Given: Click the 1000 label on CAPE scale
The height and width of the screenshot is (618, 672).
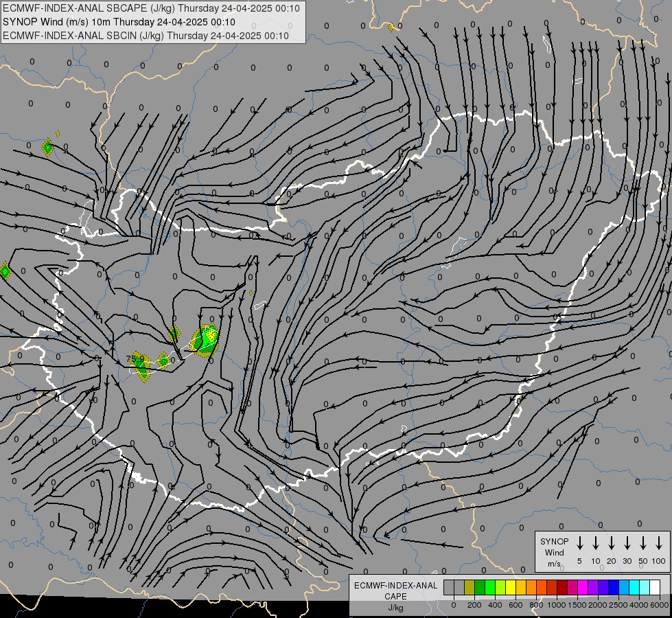Looking at the screenshot, I should (557, 605).
